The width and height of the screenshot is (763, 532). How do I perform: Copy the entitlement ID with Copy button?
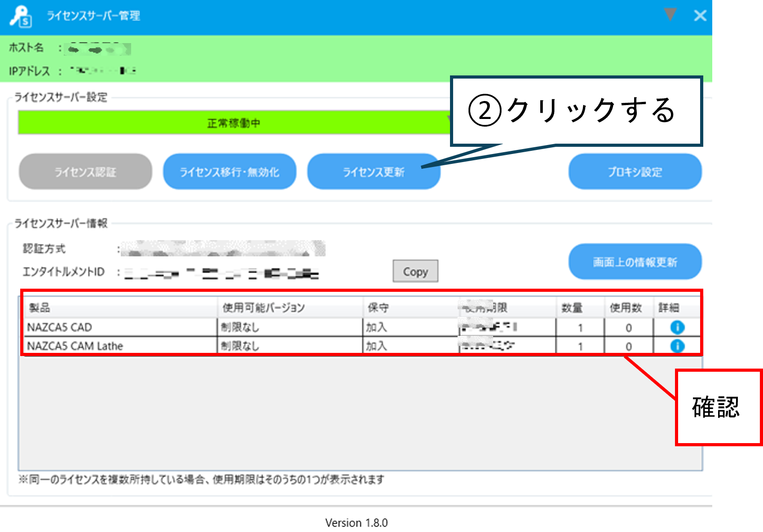click(415, 271)
